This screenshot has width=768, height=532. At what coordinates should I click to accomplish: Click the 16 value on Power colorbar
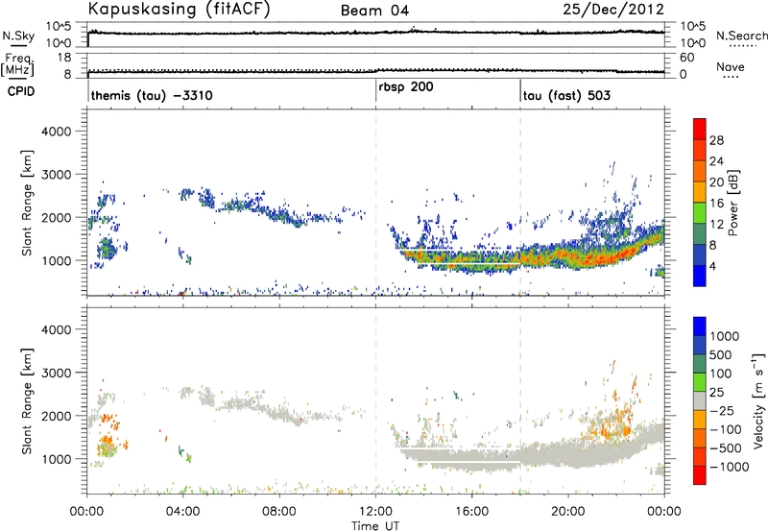716,204
